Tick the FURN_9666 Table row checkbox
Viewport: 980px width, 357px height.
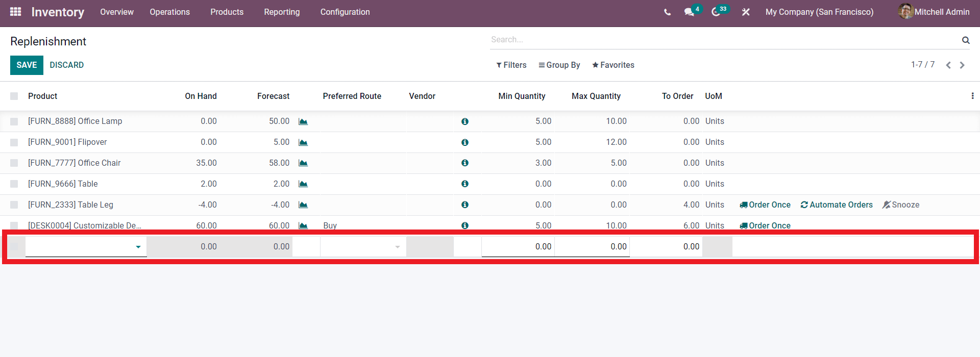[x=14, y=184]
